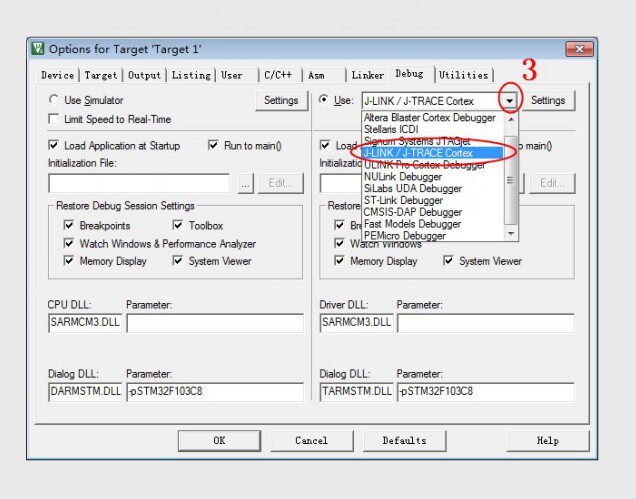
Task: Click CPU DLL field SARMCM3.DLL
Action: 85,323
